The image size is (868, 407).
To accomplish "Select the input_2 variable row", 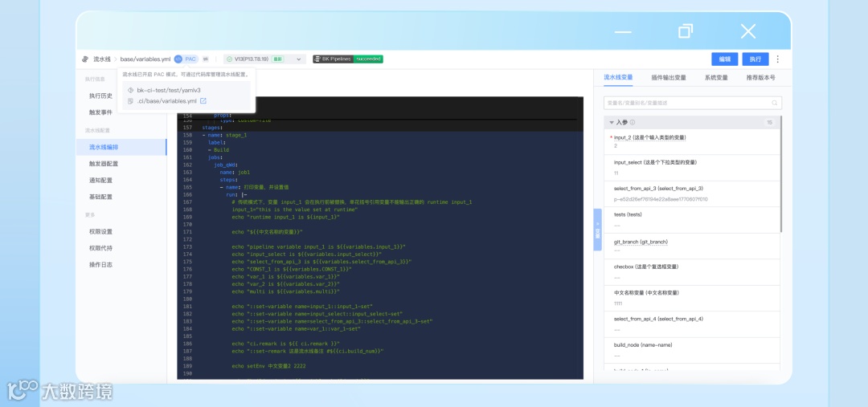I will pyautogui.click(x=692, y=141).
